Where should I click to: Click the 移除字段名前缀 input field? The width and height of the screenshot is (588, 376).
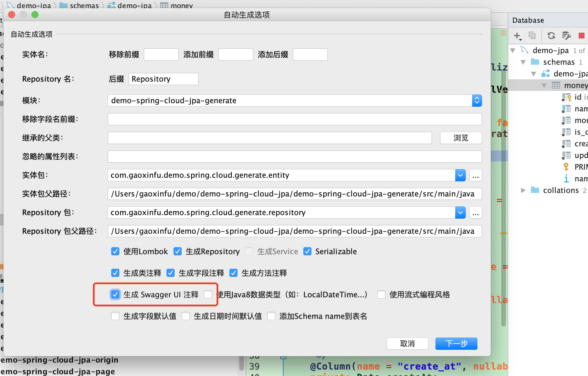(x=295, y=119)
